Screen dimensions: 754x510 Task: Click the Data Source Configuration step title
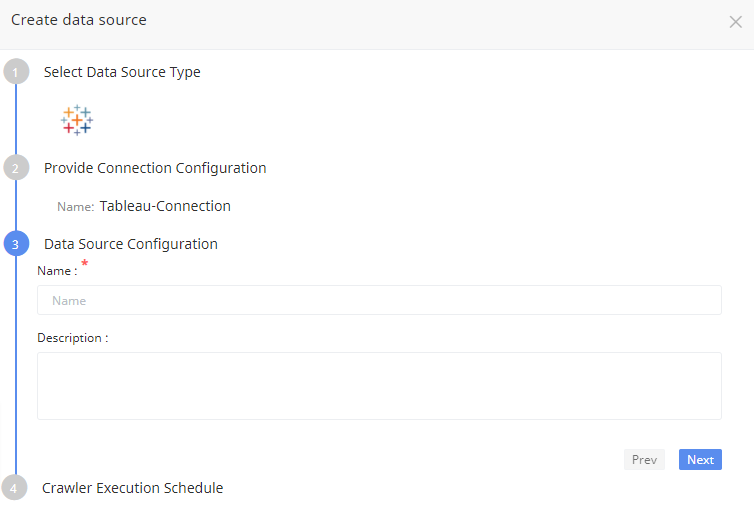pyautogui.click(x=131, y=244)
